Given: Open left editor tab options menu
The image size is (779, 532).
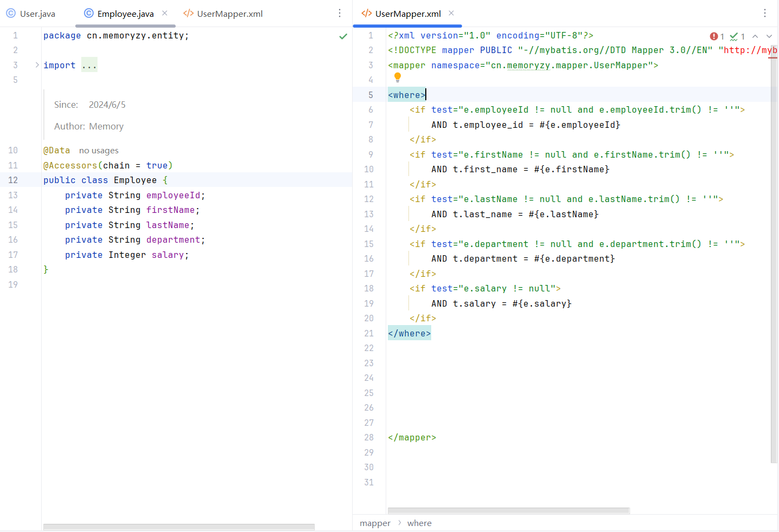Looking at the screenshot, I should click(340, 13).
